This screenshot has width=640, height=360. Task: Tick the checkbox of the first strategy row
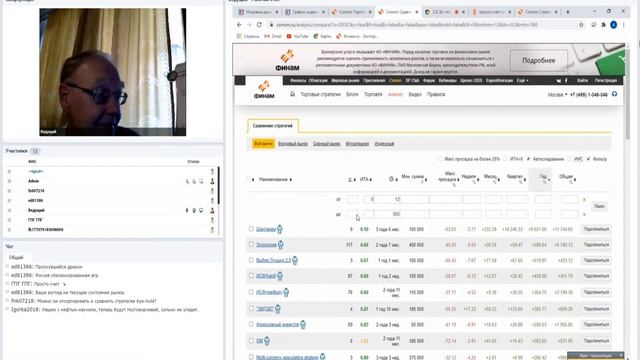(x=251, y=229)
